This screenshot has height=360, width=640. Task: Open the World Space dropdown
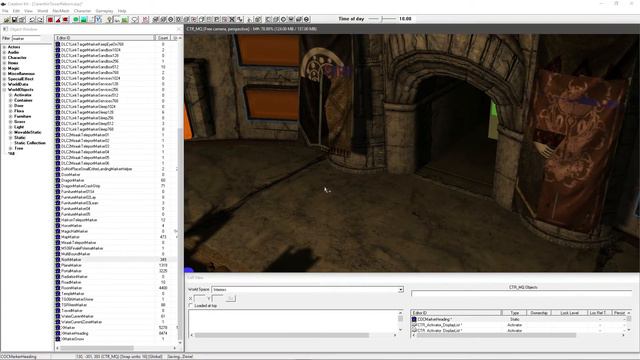(x=400, y=289)
